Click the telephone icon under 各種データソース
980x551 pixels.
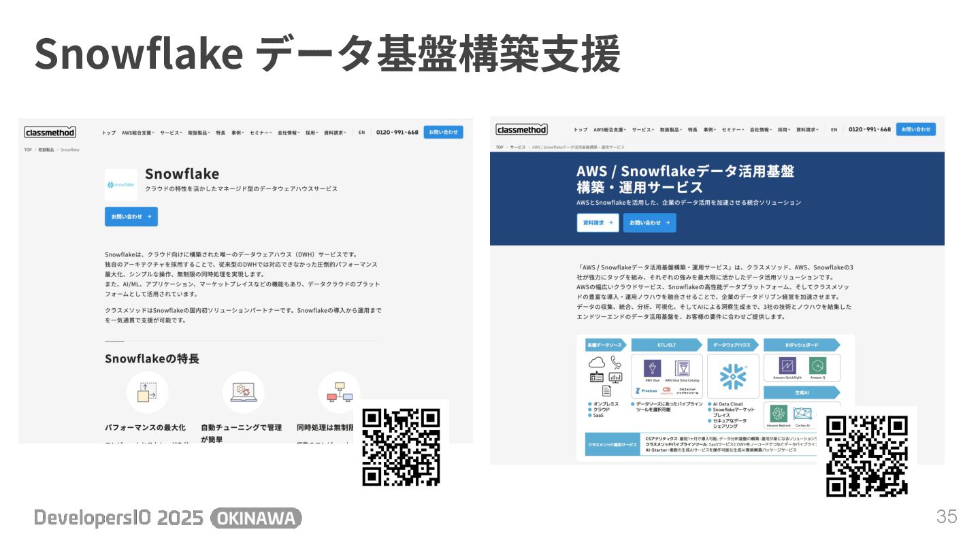[x=616, y=362]
